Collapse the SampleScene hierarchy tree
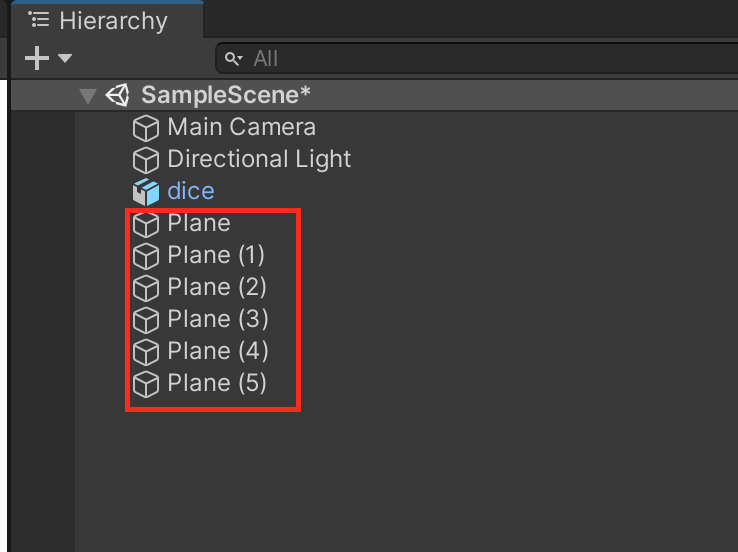This screenshot has height=552, width=738. 88,96
